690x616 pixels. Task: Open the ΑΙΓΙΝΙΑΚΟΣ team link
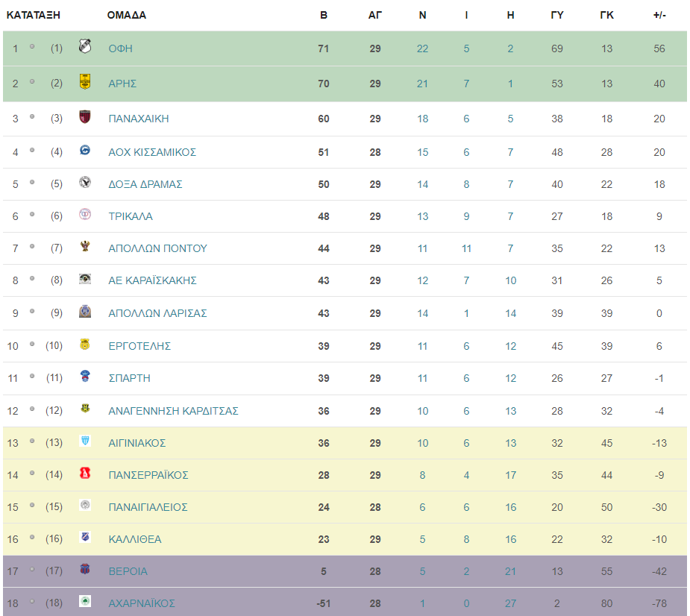click(x=137, y=443)
